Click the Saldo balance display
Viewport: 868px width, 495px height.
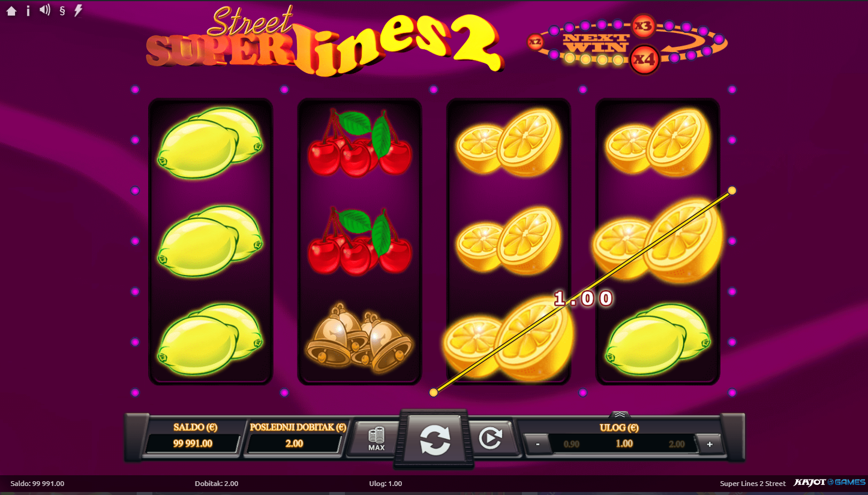(193, 443)
